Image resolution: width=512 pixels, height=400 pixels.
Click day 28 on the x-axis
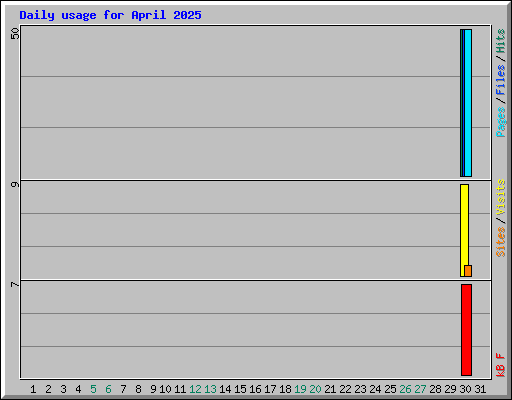click(435, 389)
